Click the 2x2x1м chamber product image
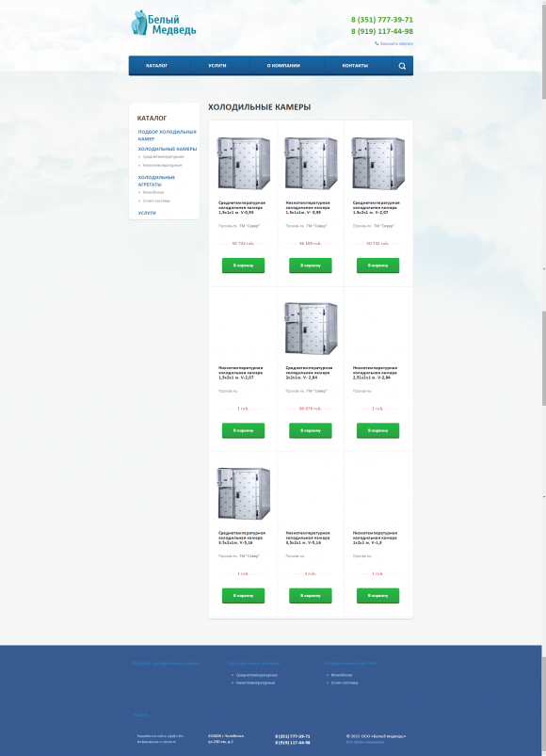 (x=311, y=328)
